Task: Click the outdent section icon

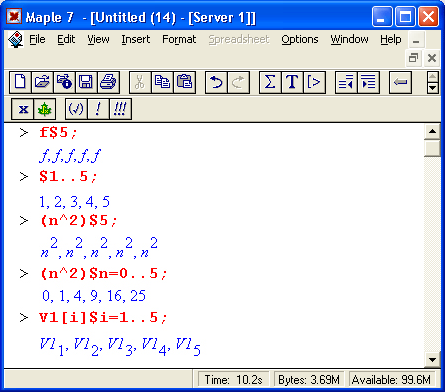Action: coord(346,82)
